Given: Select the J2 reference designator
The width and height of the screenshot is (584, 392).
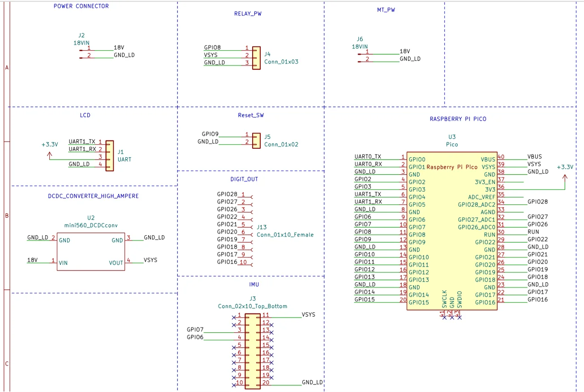Looking at the screenshot, I should 81,35.
